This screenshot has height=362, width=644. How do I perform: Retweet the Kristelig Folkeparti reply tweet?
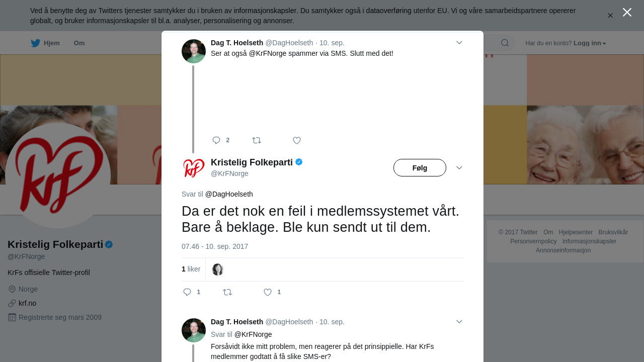(x=227, y=292)
